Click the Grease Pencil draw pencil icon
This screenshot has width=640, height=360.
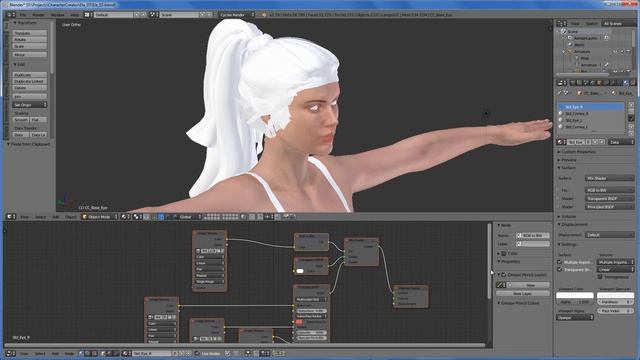500,285
